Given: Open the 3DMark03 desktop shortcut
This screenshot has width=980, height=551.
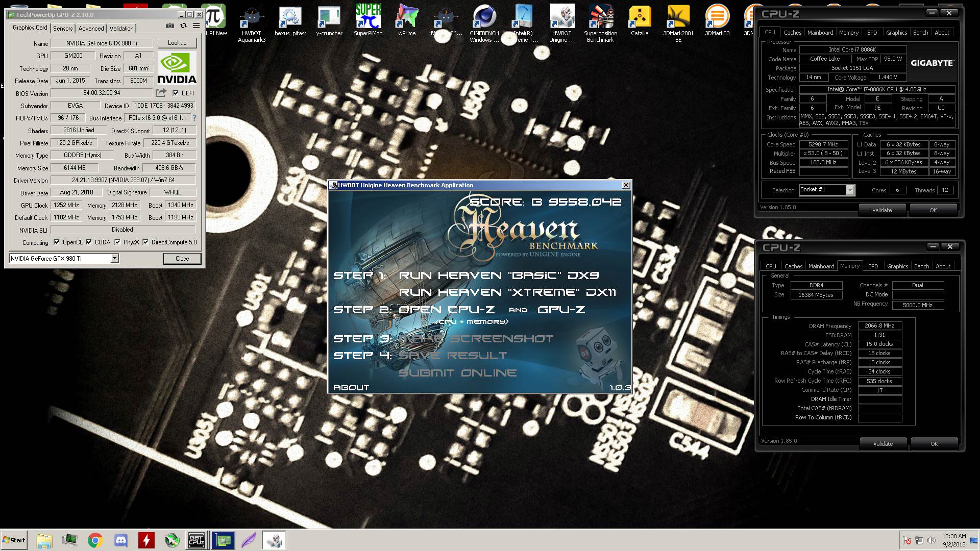Looking at the screenshot, I should point(717,21).
